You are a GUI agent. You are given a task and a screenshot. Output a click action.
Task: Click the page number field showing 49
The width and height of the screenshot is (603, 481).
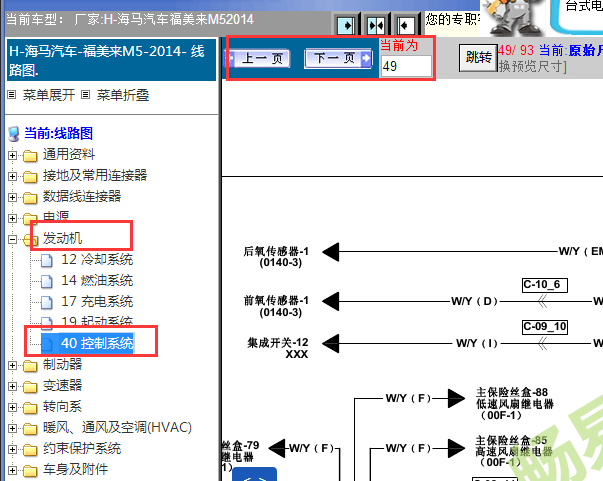(x=406, y=66)
